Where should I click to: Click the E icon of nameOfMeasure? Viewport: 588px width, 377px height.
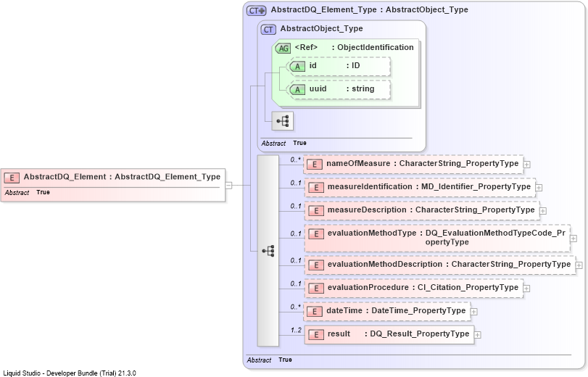tap(314, 165)
